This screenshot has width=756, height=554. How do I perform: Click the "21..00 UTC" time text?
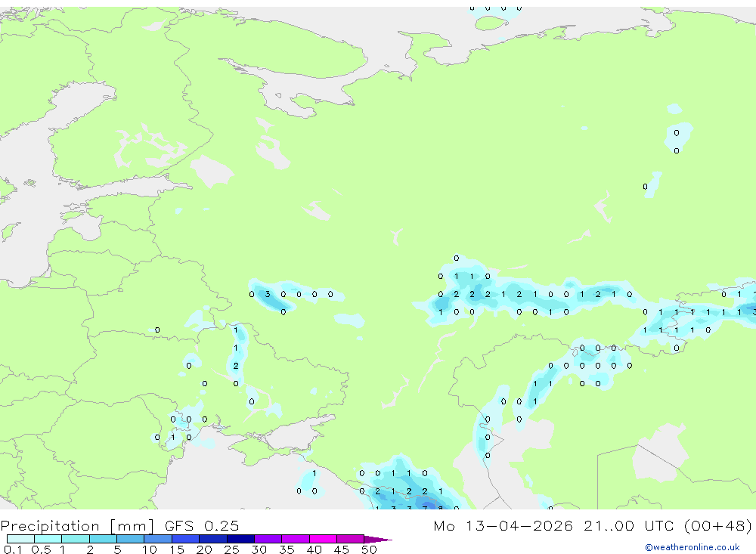pos(629,525)
